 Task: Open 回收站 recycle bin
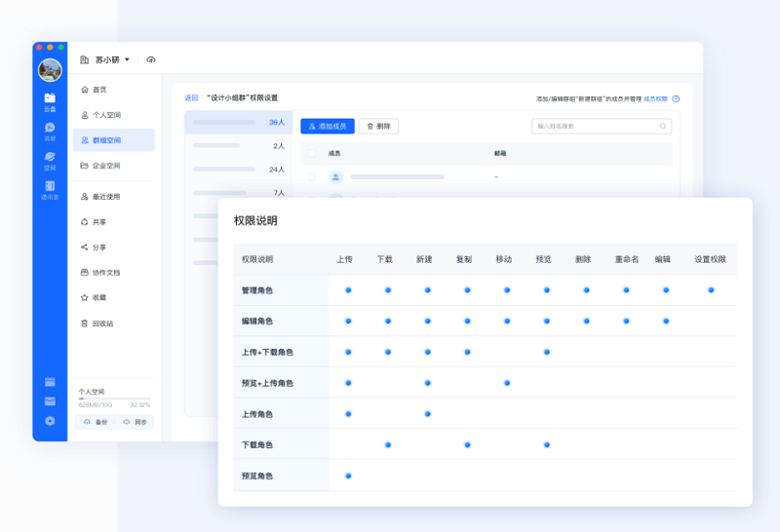[x=97, y=323]
